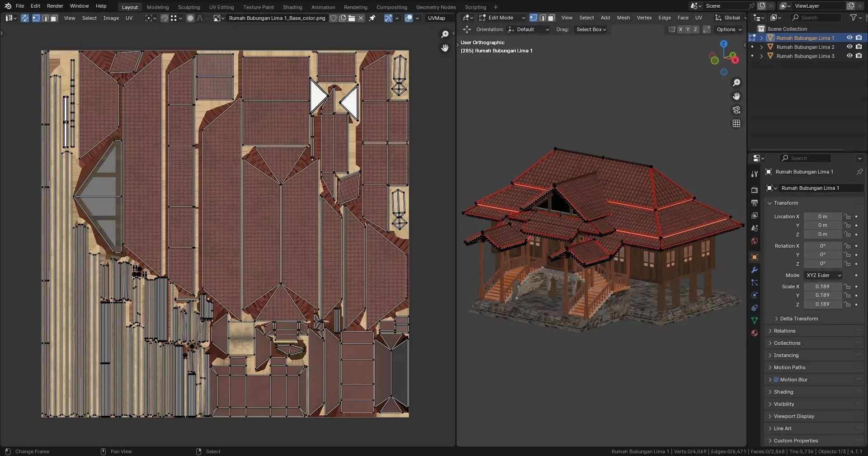
Task: Switch orthographic/perspective grid icon in viewport
Action: tap(736, 123)
